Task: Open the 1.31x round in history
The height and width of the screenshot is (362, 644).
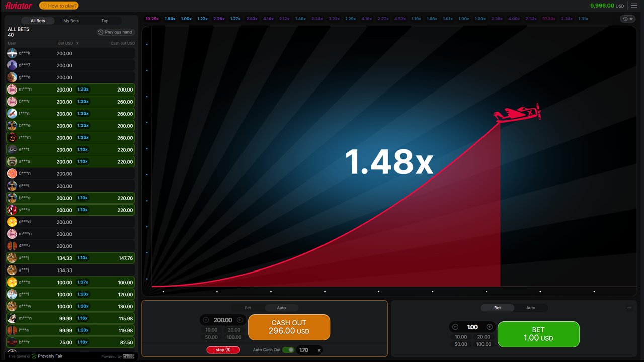Action: [x=583, y=19]
